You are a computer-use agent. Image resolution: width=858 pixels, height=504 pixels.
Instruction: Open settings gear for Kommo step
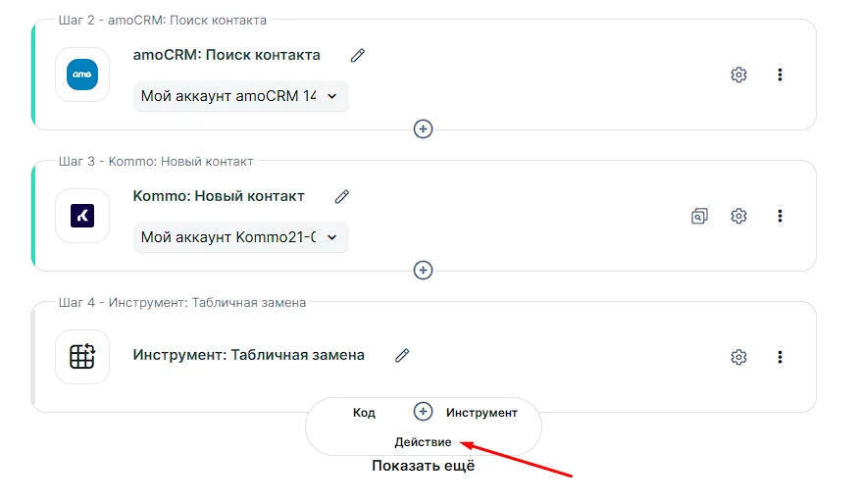(739, 216)
